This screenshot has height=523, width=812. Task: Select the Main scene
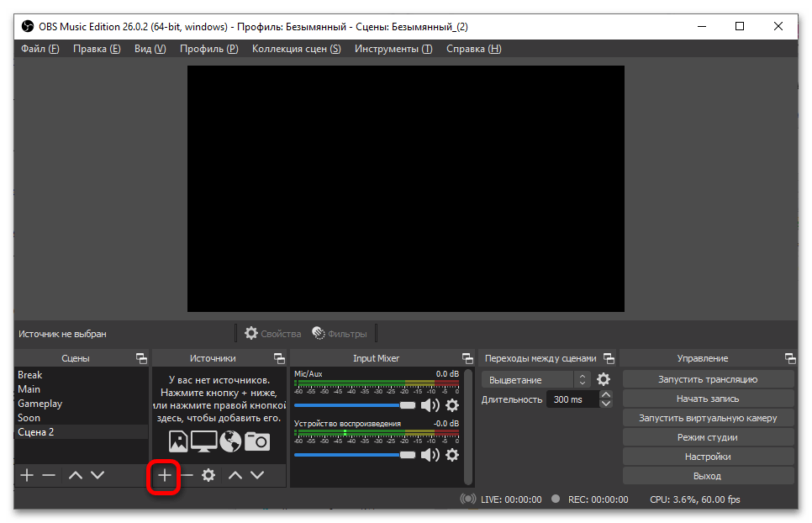pos(82,388)
